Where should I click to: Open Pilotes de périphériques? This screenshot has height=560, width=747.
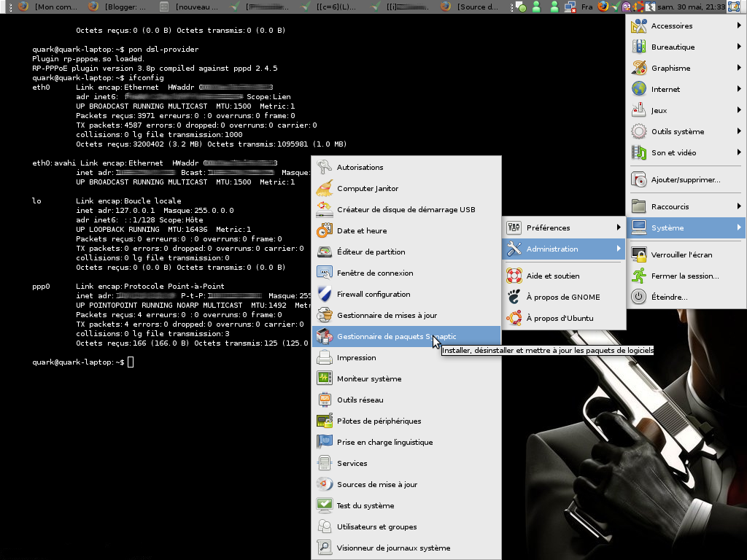pyautogui.click(x=406, y=421)
